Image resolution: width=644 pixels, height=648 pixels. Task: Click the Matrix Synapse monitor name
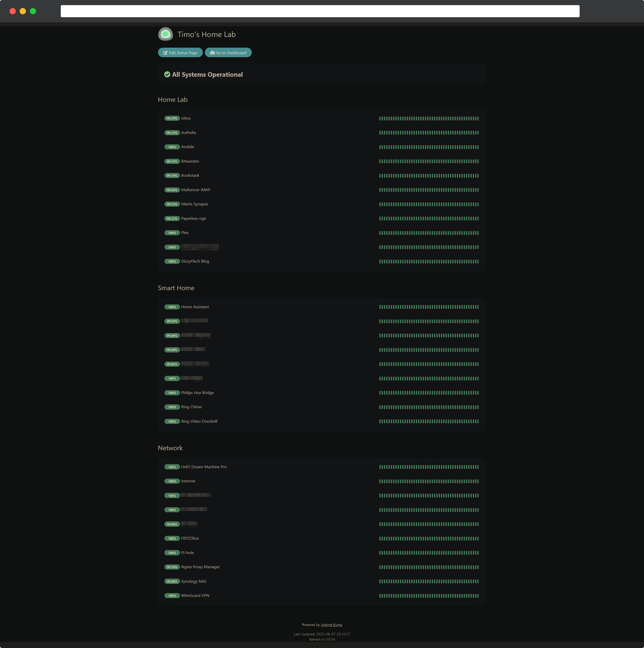click(194, 204)
